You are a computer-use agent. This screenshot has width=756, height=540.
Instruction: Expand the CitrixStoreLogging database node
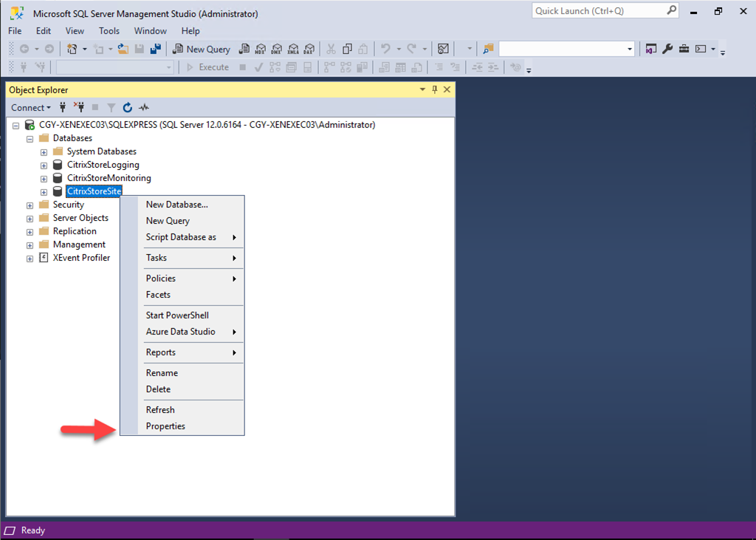click(x=44, y=165)
